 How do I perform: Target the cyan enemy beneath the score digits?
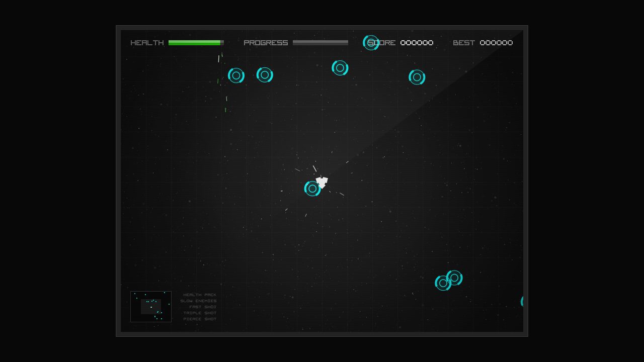click(x=417, y=77)
